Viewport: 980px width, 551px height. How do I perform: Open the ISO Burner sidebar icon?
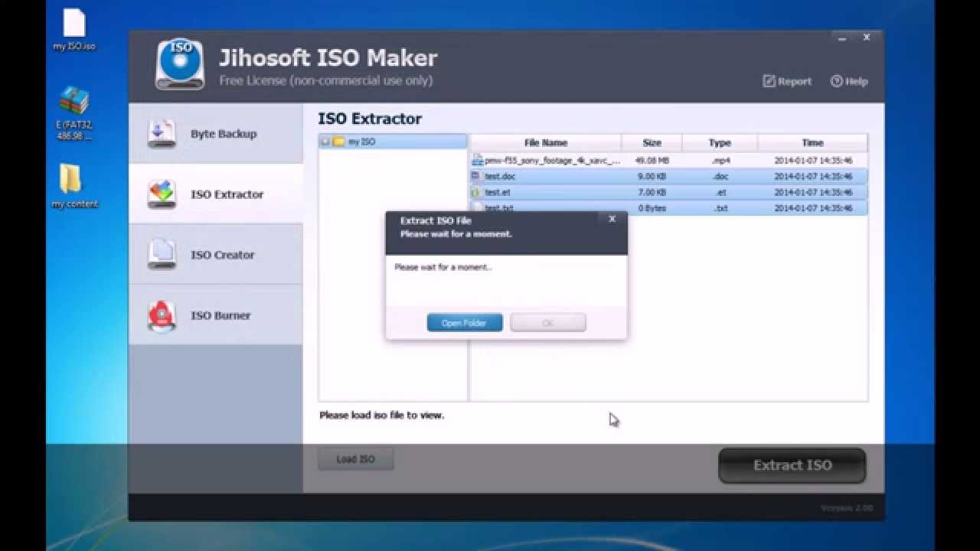coord(162,315)
